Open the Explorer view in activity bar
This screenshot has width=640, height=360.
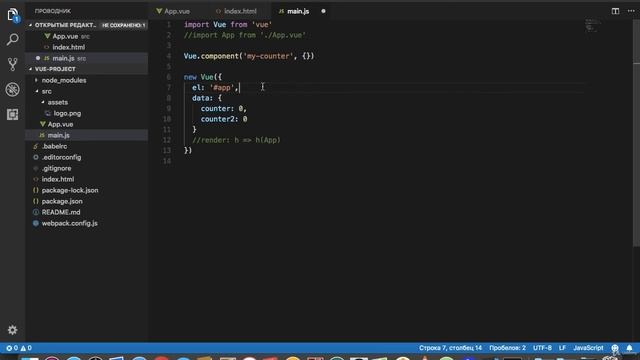point(13,15)
